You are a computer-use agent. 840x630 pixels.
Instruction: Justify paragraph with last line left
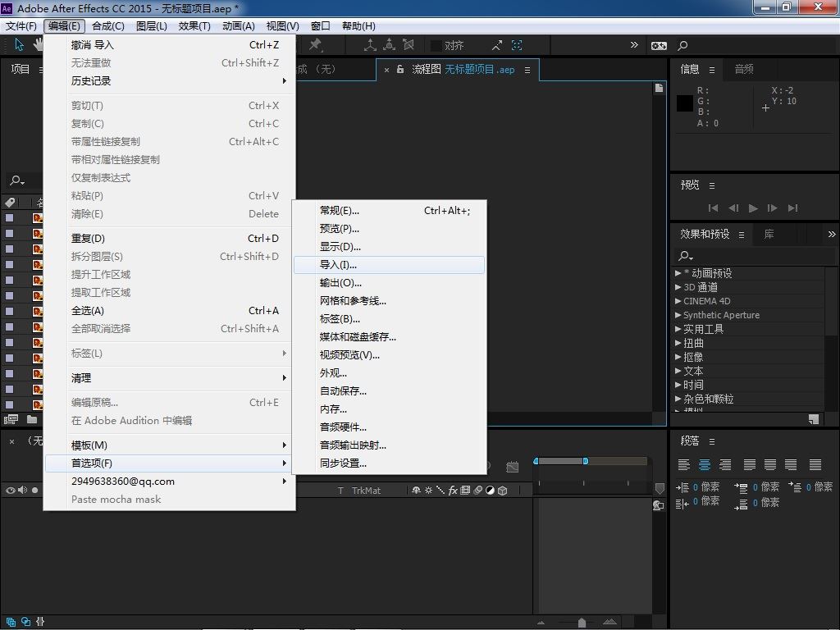click(x=750, y=464)
